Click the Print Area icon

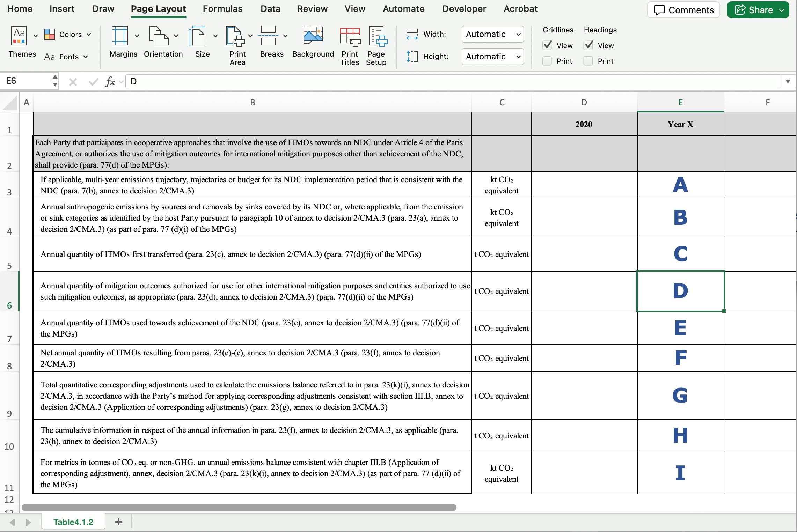pos(235,36)
